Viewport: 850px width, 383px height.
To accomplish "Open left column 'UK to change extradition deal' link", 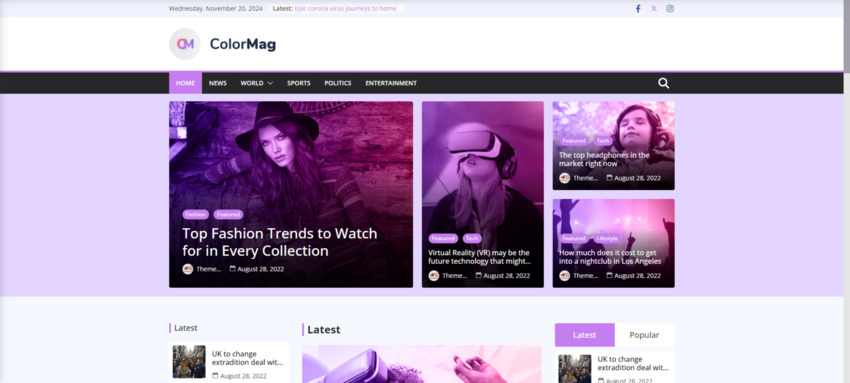I will coord(247,358).
